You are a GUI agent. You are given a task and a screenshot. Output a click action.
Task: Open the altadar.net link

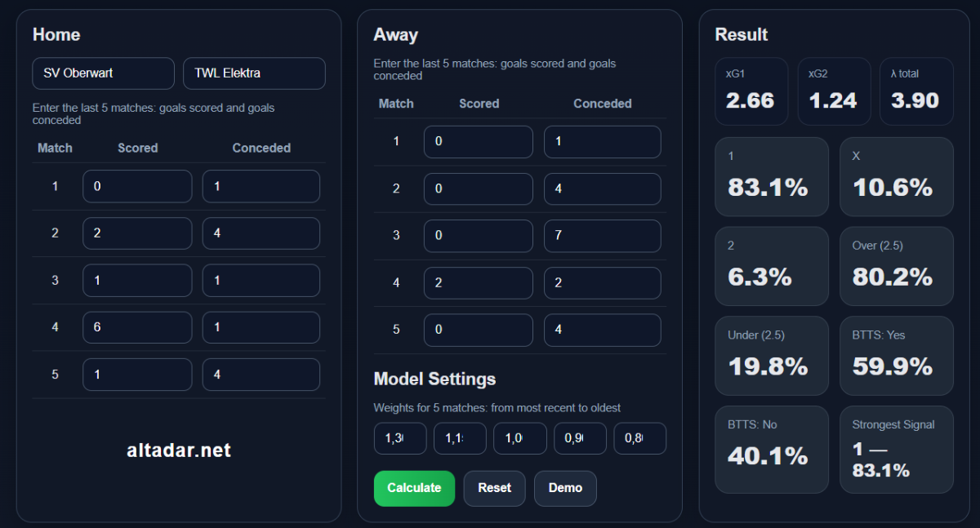179,450
